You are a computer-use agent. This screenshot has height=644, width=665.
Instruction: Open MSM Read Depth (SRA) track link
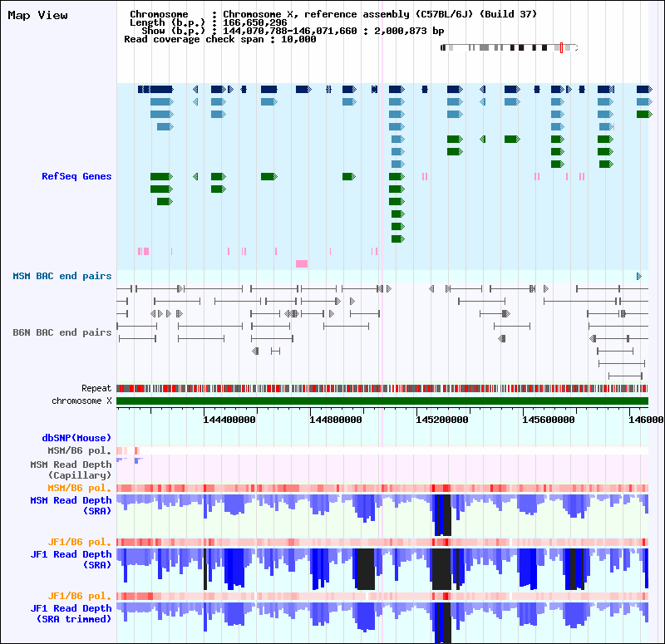[x=71, y=505]
